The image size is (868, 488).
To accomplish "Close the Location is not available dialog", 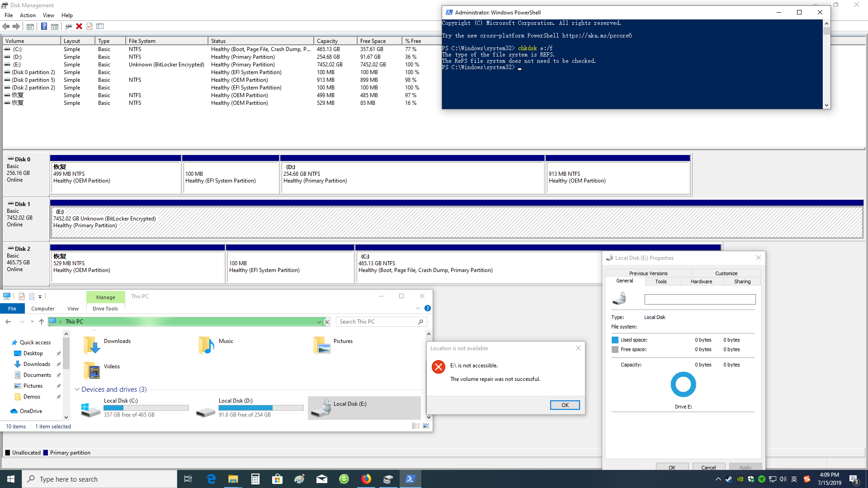I will (578, 348).
